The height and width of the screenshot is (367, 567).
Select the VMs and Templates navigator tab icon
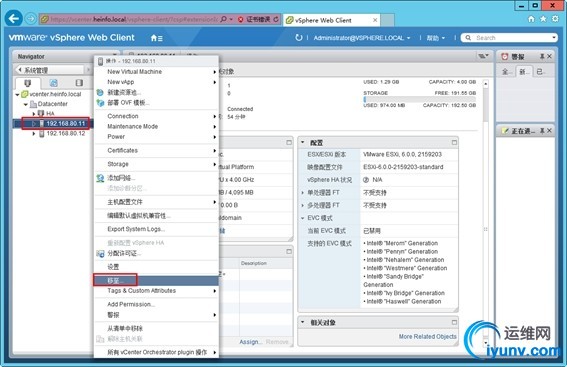click(54, 83)
